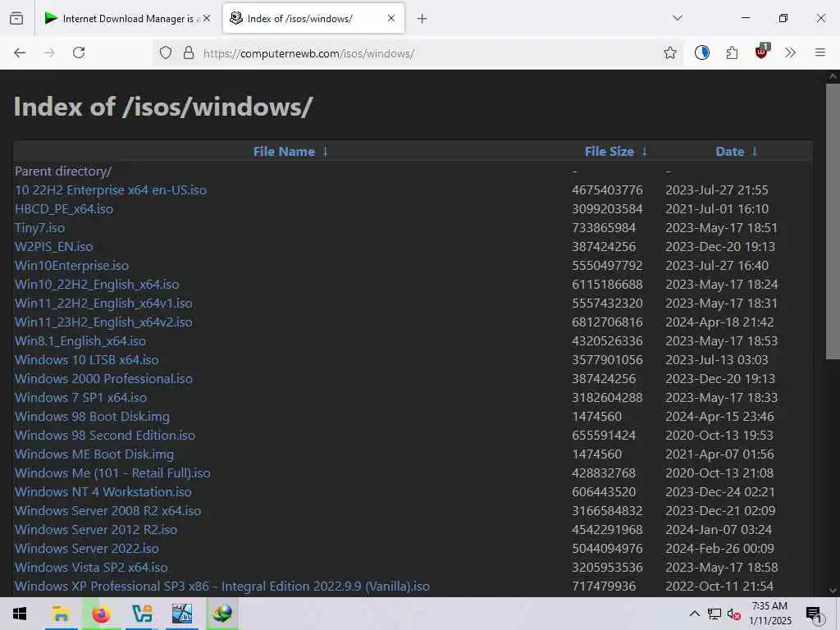840x630 pixels.
Task: Open the Extensions puzzle icon
Action: [732, 52]
